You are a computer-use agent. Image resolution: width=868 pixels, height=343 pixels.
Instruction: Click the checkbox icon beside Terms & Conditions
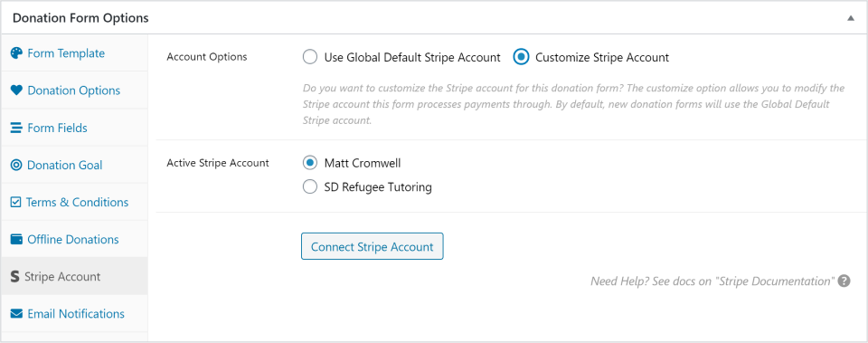tap(15, 202)
